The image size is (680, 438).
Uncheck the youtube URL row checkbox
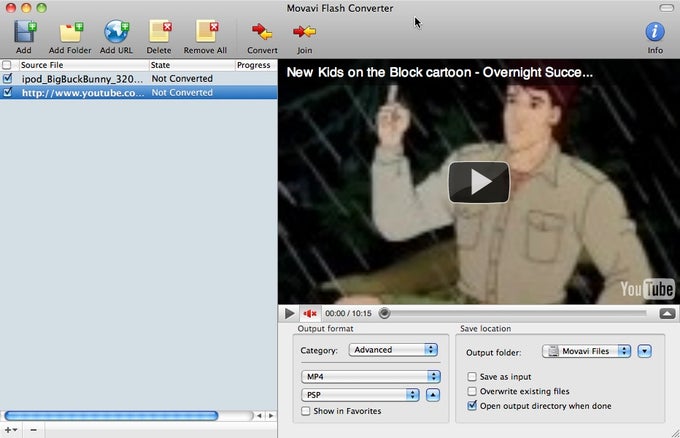[7, 92]
